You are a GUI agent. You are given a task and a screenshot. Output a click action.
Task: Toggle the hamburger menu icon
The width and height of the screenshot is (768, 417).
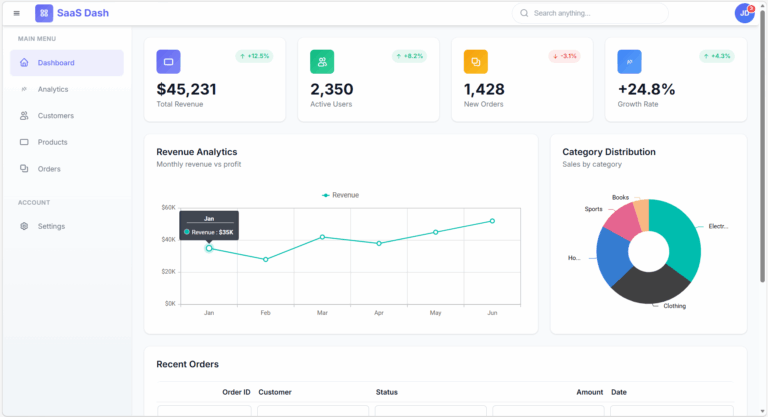coord(17,13)
